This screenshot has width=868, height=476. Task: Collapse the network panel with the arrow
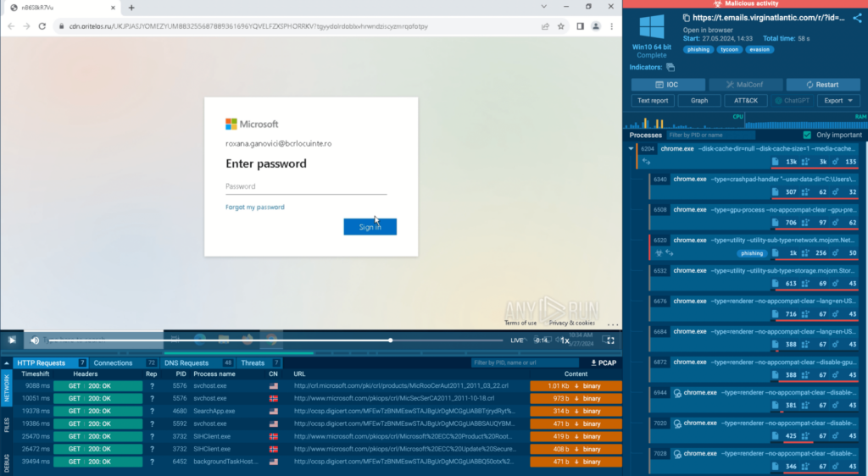point(8,363)
